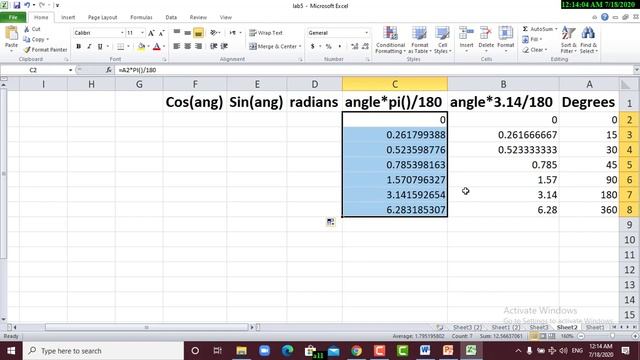The height and width of the screenshot is (360, 640).
Task: Open the File tab
Action: point(13,17)
